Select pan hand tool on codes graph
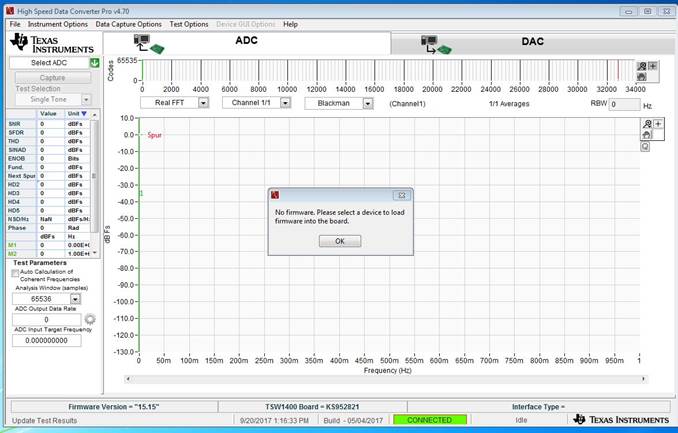Image resolution: width=678 pixels, height=433 pixels. point(642,77)
